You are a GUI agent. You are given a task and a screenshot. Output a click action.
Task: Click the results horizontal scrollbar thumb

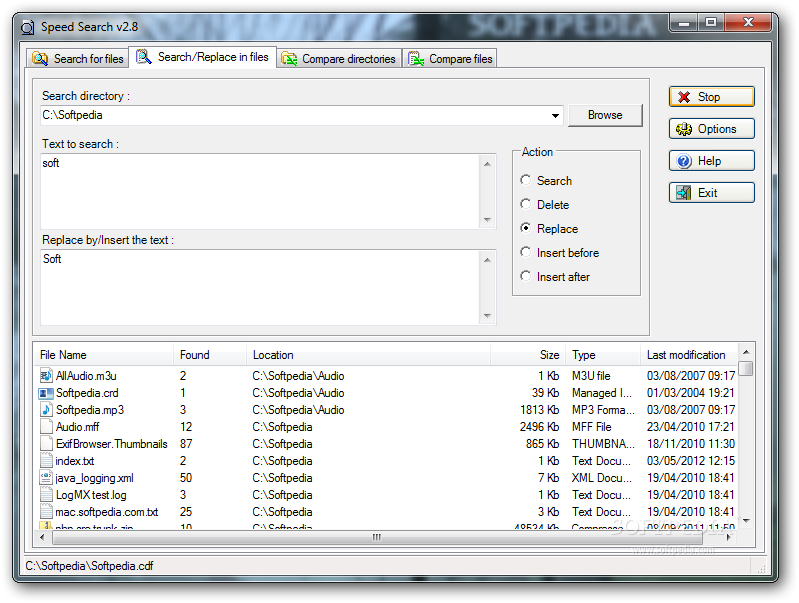click(x=377, y=537)
